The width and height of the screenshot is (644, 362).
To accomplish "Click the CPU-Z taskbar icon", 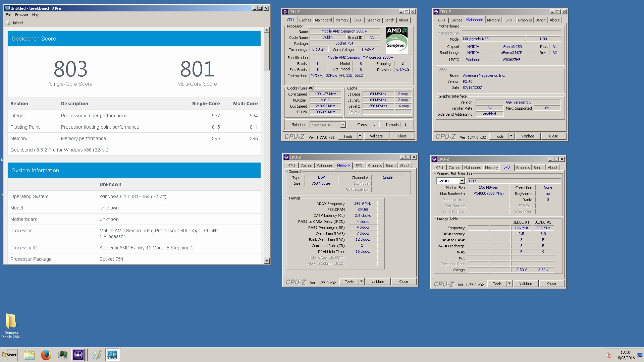I will pos(78,355).
